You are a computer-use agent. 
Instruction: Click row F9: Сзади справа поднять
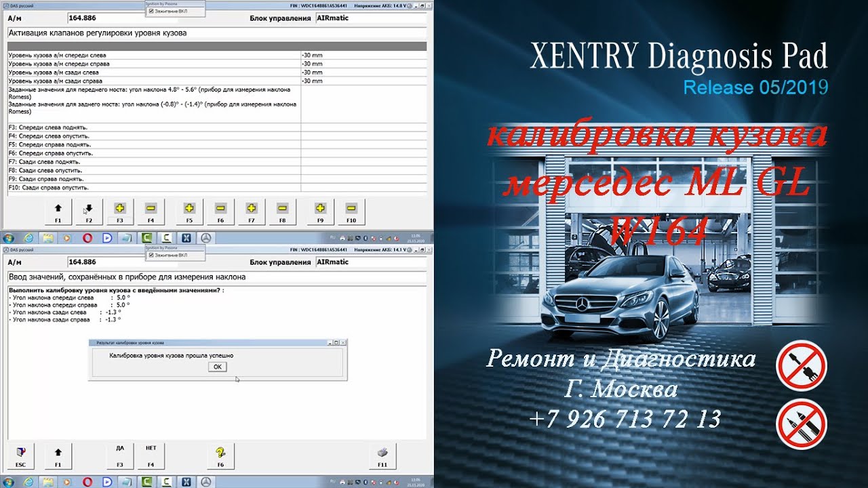pos(216,179)
